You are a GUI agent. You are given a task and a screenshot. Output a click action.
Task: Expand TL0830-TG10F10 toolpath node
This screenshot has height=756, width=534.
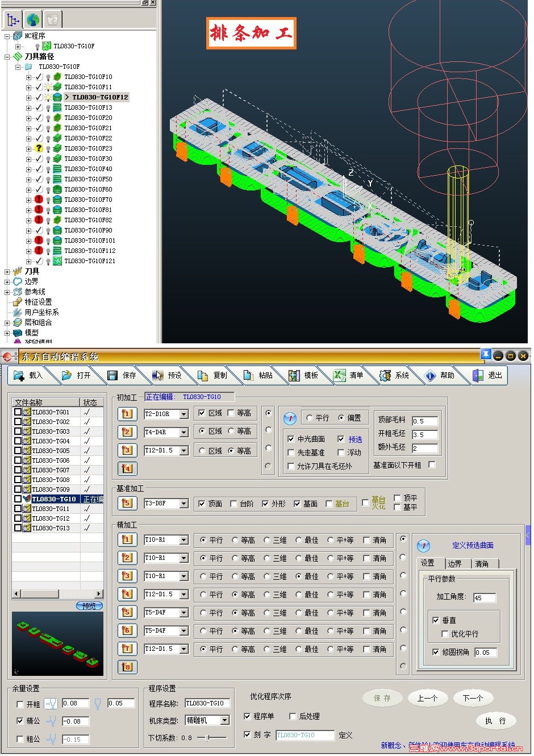[x=28, y=77]
